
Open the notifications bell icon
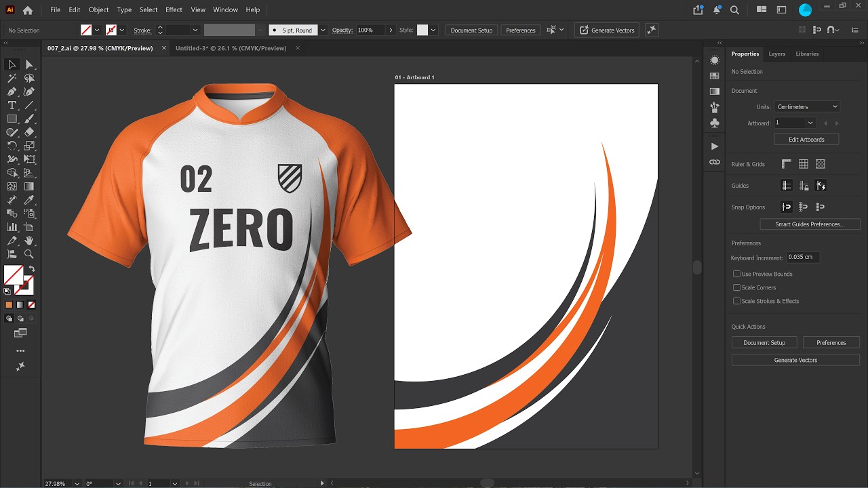717,10
